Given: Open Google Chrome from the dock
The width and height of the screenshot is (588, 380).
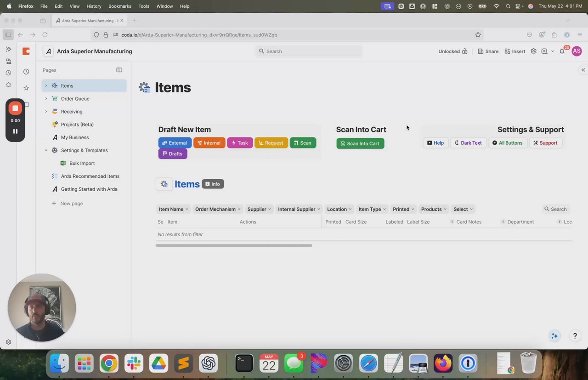Looking at the screenshot, I should click(109, 363).
